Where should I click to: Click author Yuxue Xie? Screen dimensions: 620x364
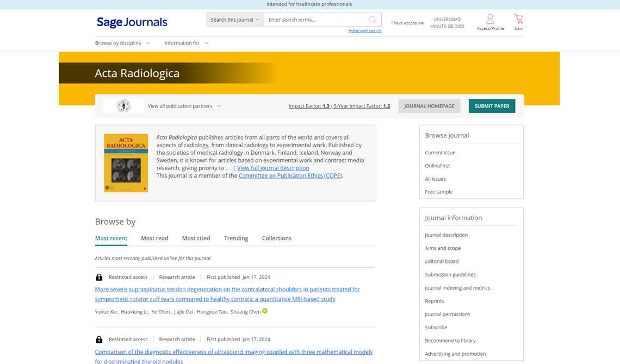106,312
